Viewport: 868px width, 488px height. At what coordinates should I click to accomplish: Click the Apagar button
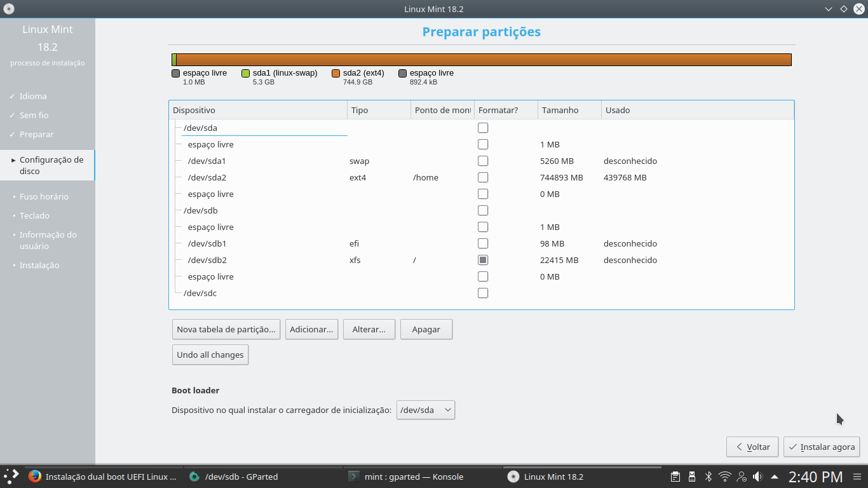426,329
